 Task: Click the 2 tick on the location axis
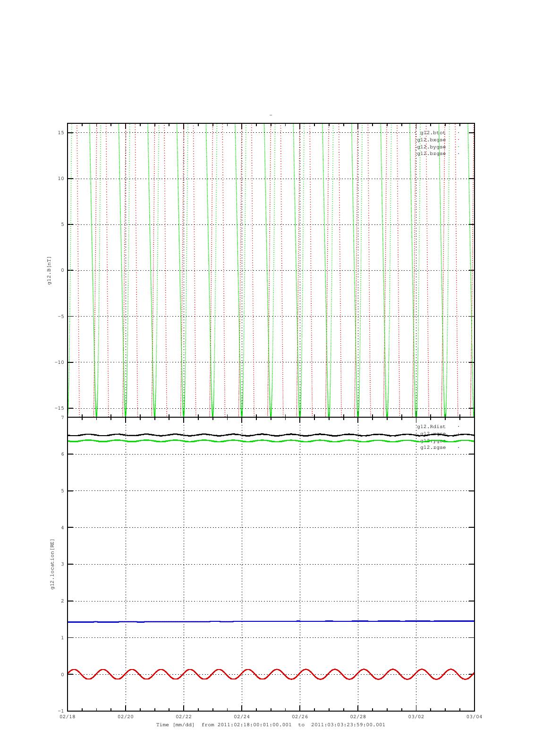tap(62, 601)
